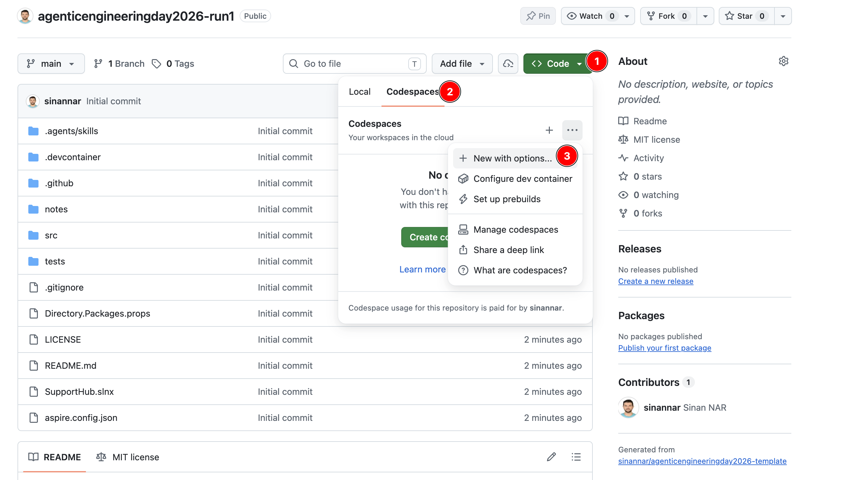Click the 1 Branch link

(119, 64)
